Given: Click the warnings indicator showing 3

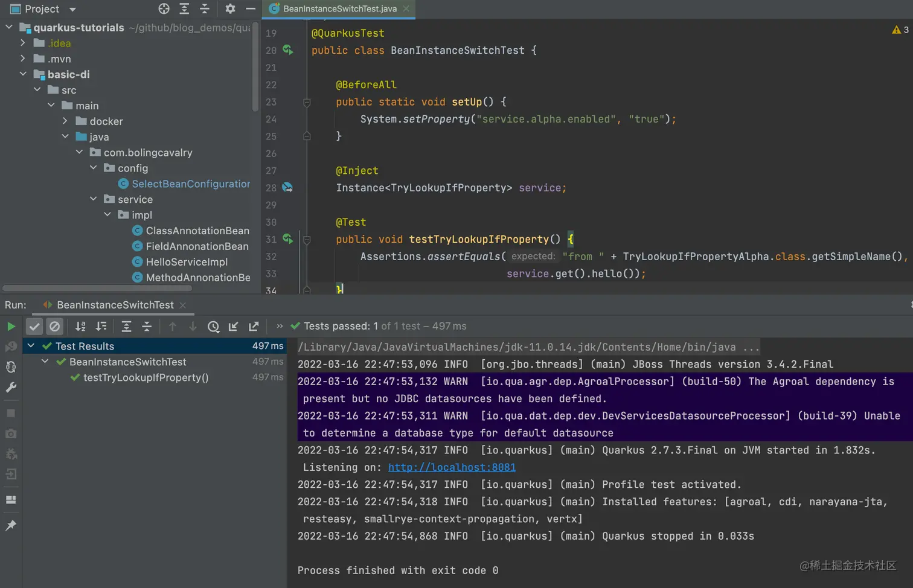Looking at the screenshot, I should pyautogui.click(x=900, y=30).
